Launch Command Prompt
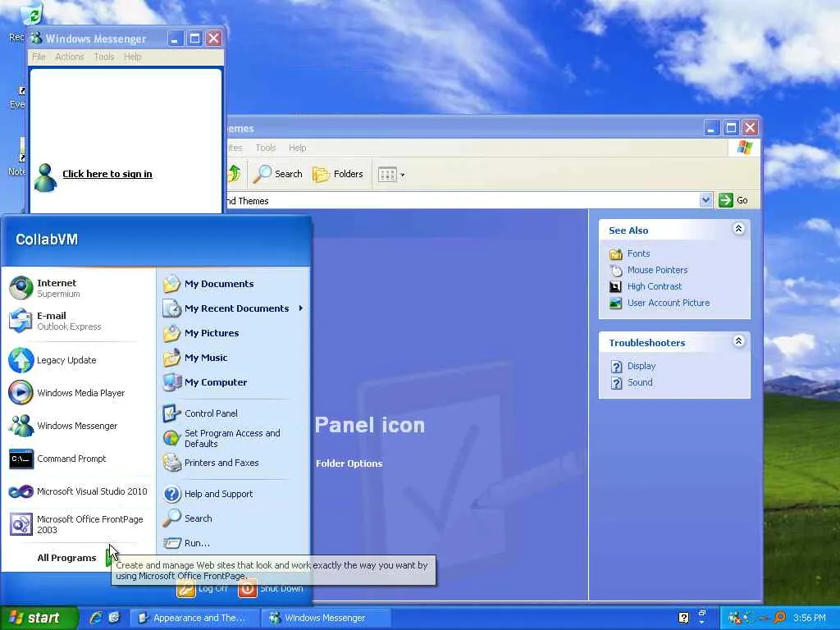Screen dimensions: 840x630 coord(79,459)
